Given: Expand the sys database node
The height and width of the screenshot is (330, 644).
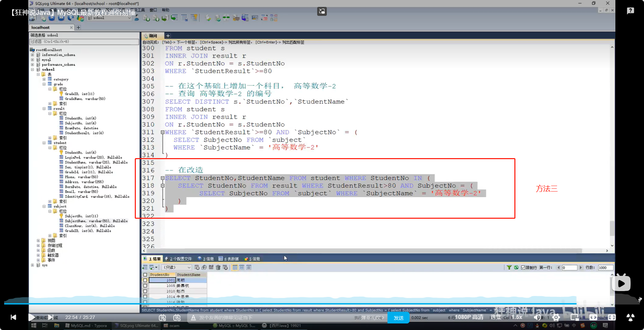Looking at the screenshot, I should coord(32,265).
